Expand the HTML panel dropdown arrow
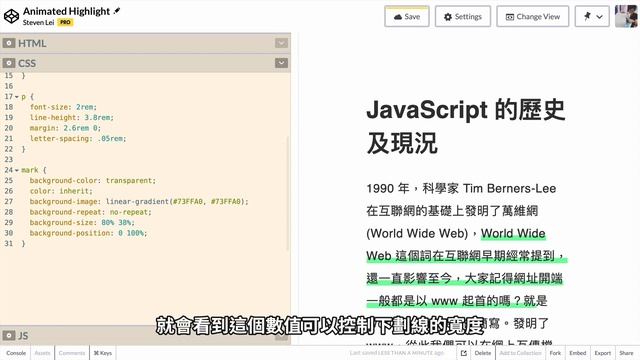Viewport: 640px width, 360px height. pyautogui.click(x=281, y=43)
